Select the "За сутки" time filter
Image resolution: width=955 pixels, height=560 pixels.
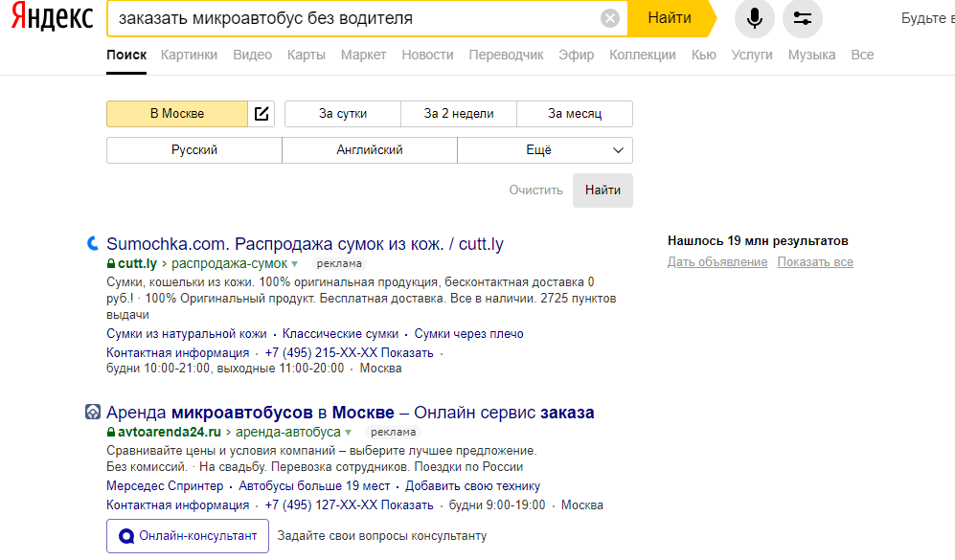[343, 114]
